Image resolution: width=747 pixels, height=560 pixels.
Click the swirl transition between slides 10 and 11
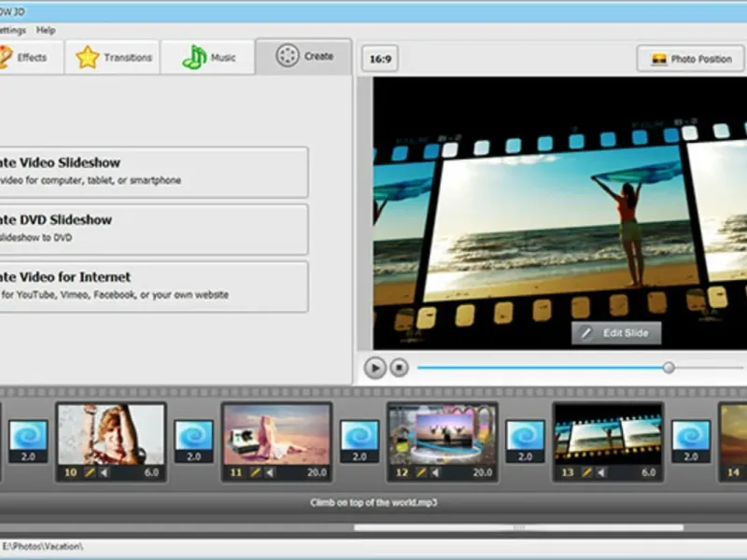pos(193,435)
